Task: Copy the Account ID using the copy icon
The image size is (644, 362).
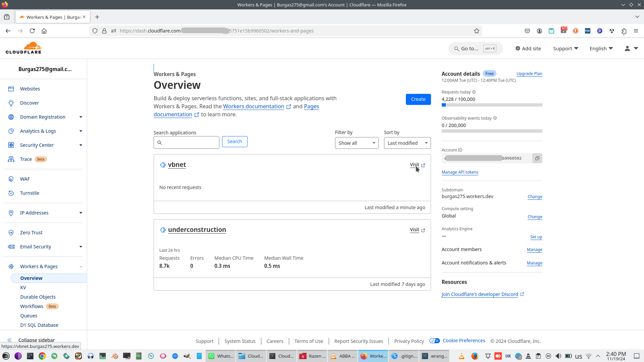Action: coord(537,158)
